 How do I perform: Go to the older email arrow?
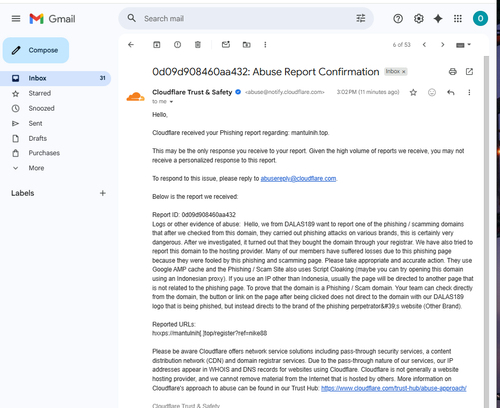443,45
